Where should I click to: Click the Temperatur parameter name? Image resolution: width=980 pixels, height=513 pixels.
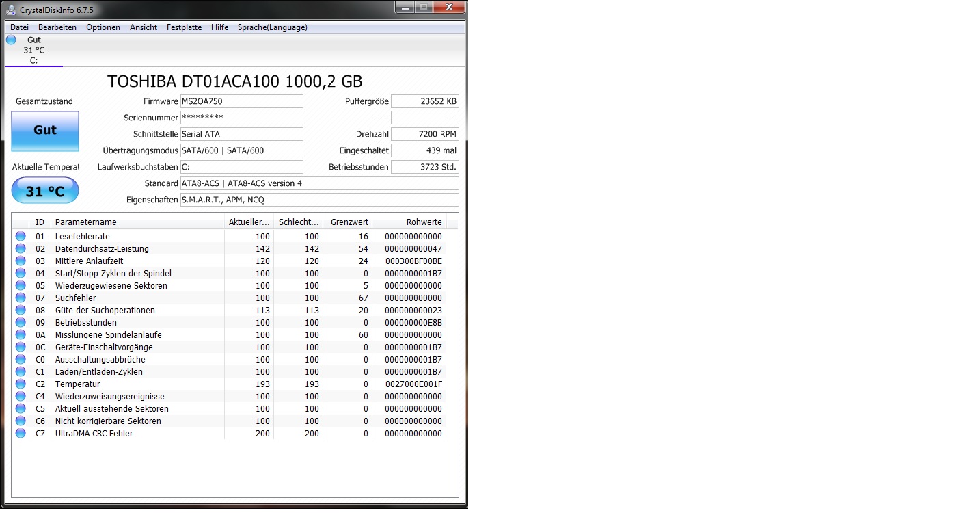[78, 384]
